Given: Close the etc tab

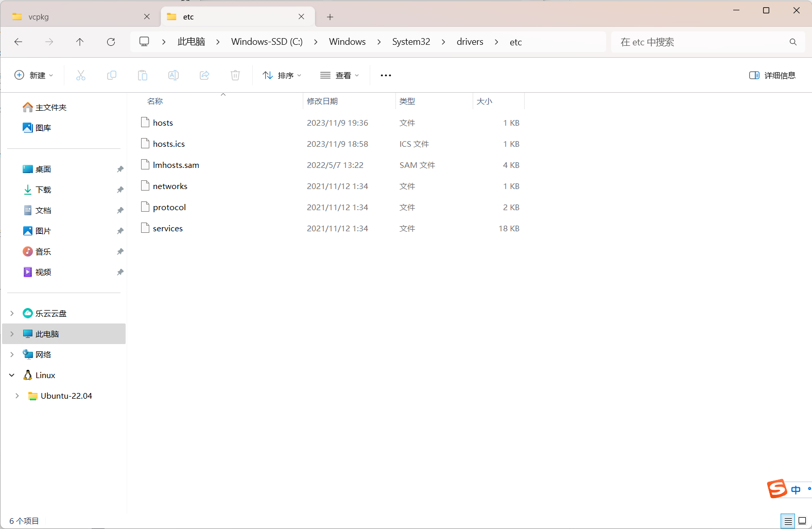Looking at the screenshot, I should tap(301, 16).
